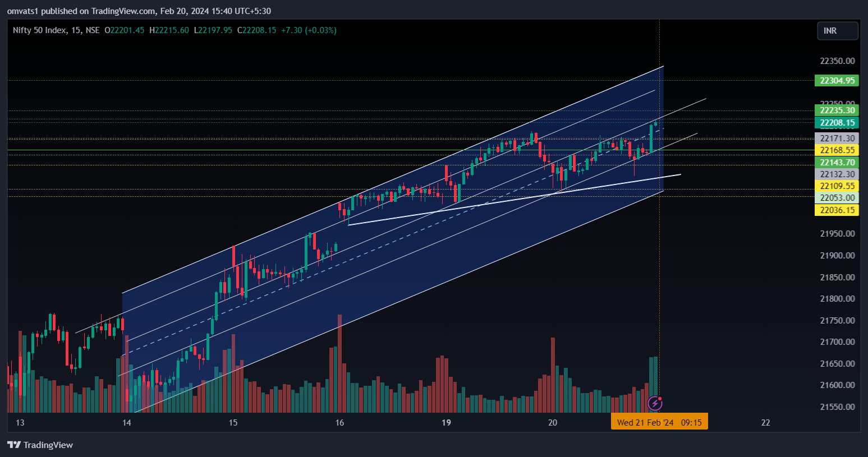
Task: Click the TradingView logo at bottom left
Action: (x=40, y=445)
